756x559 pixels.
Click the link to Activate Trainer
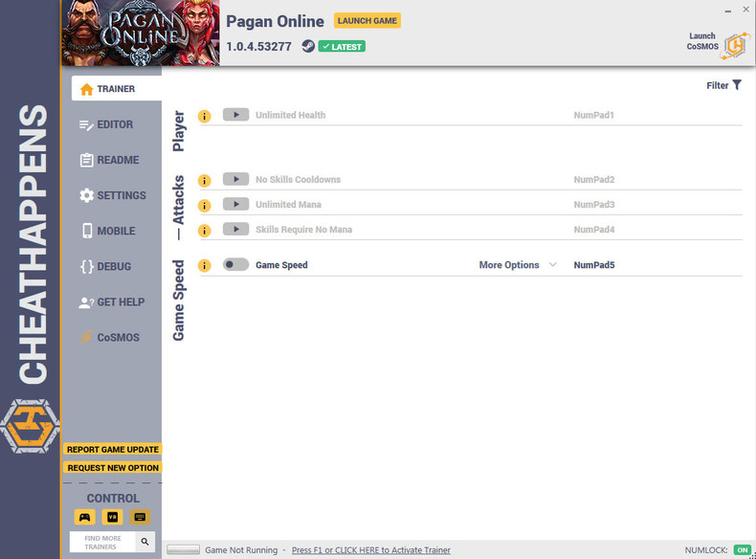[371, 549]
